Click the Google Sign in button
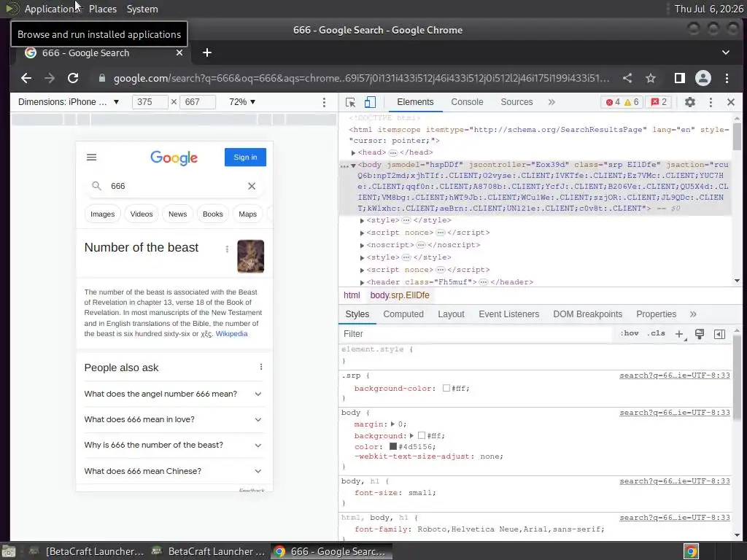 pos(245,157)
